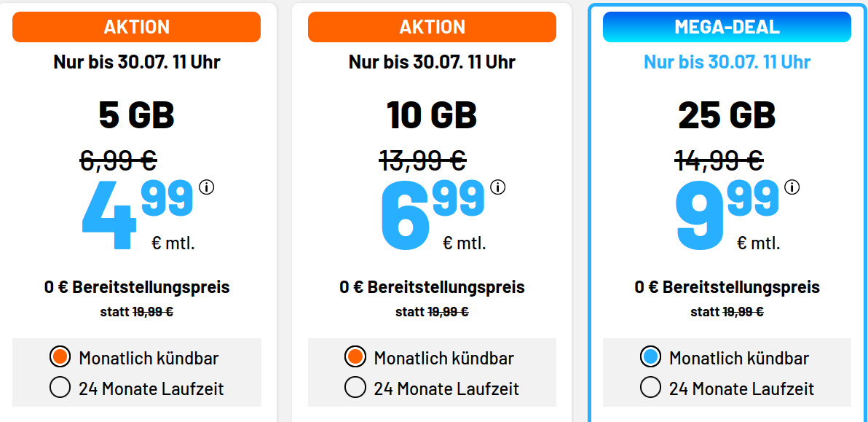Click the crossed-out 6,99 € price

tap(117, 159)
